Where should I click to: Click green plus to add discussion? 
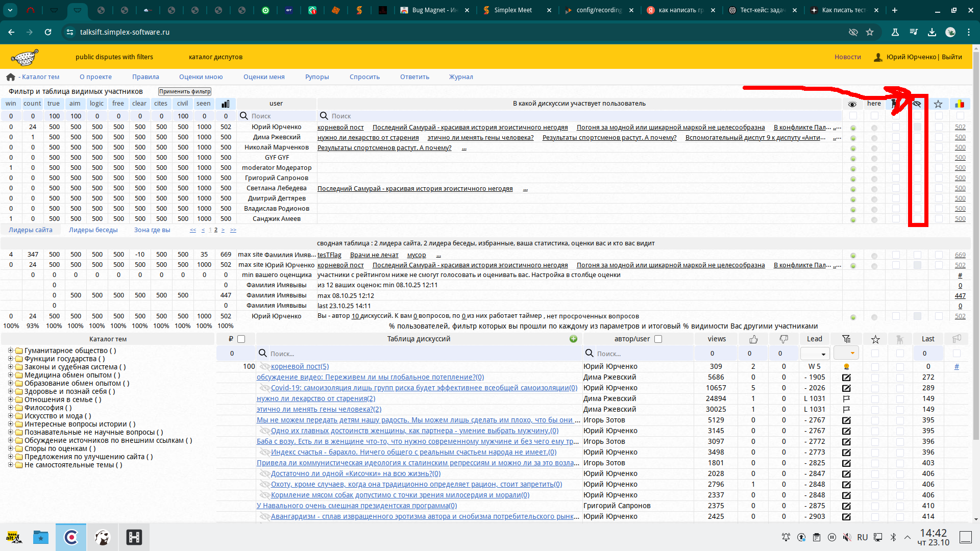pyautogui.click(x=573, y=339)
